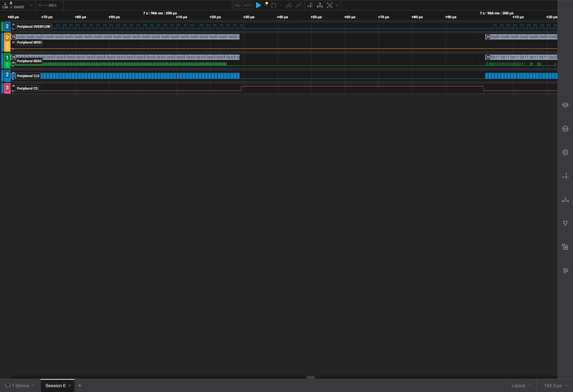Open the sidebar marker pin panel
The width and height of the screenshot is (573, 392).
coord(565,223)
